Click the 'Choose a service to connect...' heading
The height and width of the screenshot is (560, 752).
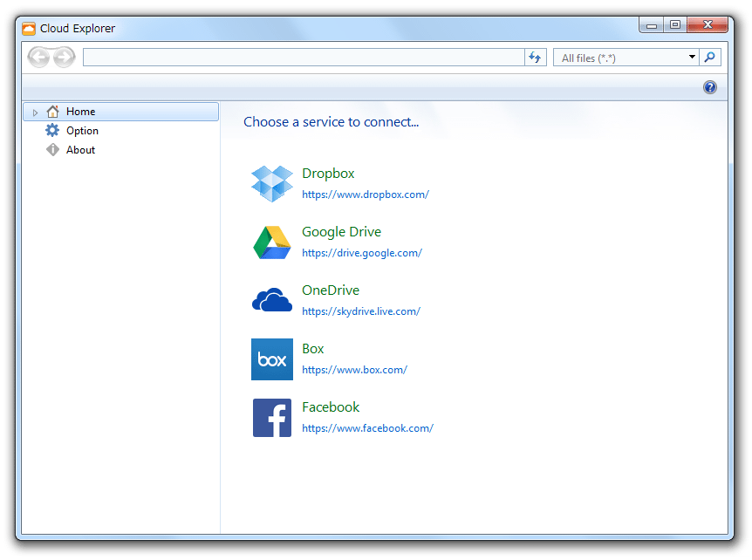point(331,122)
